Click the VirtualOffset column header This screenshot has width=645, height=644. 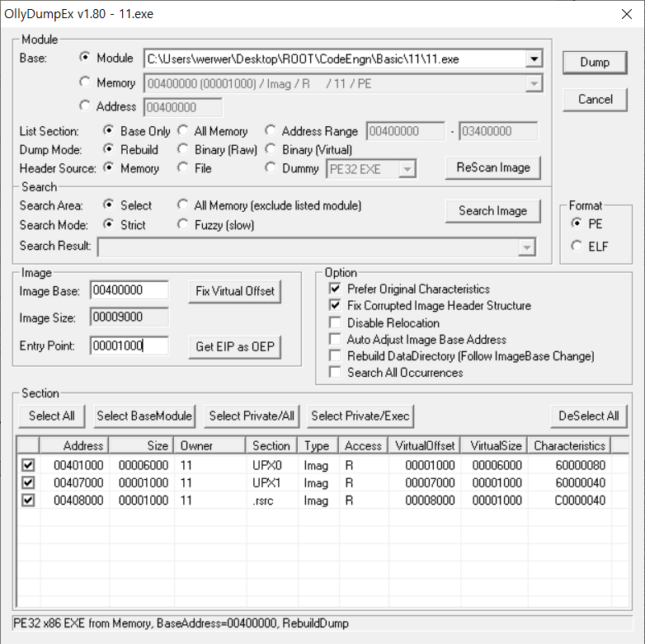425,446
